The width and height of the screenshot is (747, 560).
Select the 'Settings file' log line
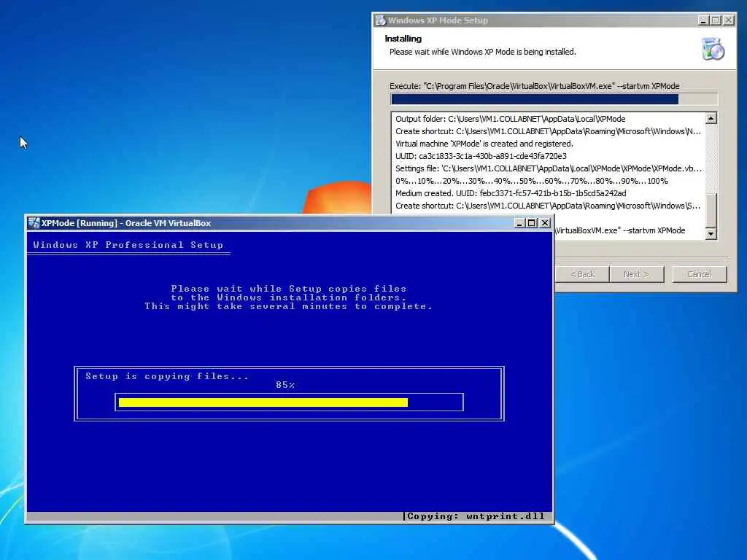tap(549, 168)
